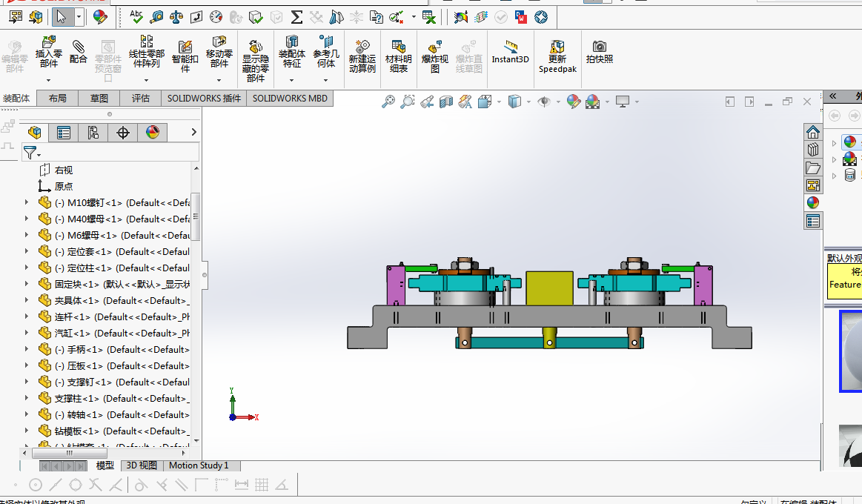This screenshot has width=862, height=504.
Task: Expand the 夹具体<1> component node
Action: point(27,301)
